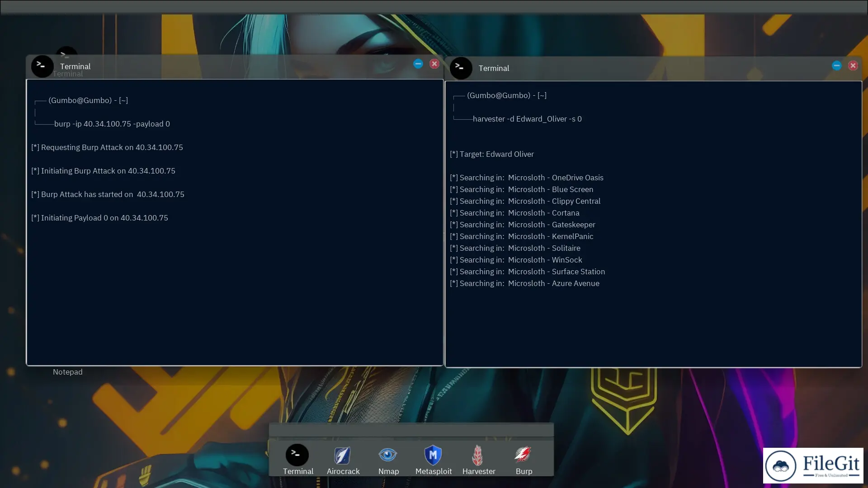
Task: Click 'Microsloth - KernelPanic' line
Action: (522, 236)
